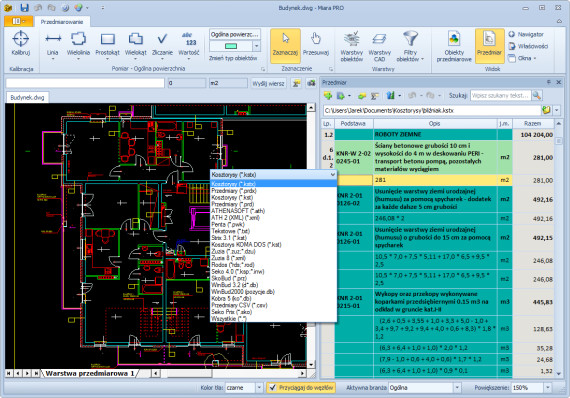Open the Aktywna branża dropdown
The image size is (570, 398).
[457, 388]
